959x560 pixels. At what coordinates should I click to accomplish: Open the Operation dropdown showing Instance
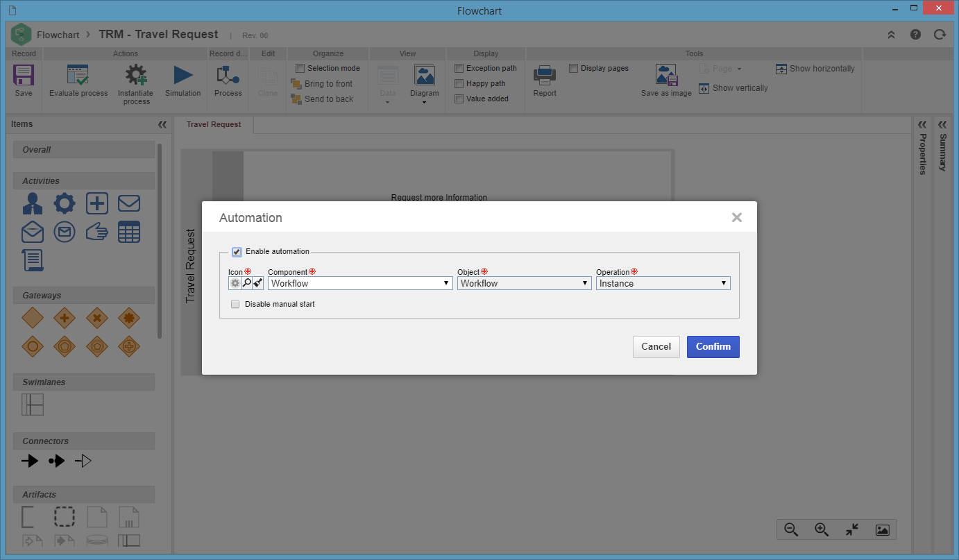(x=663, y=283)
